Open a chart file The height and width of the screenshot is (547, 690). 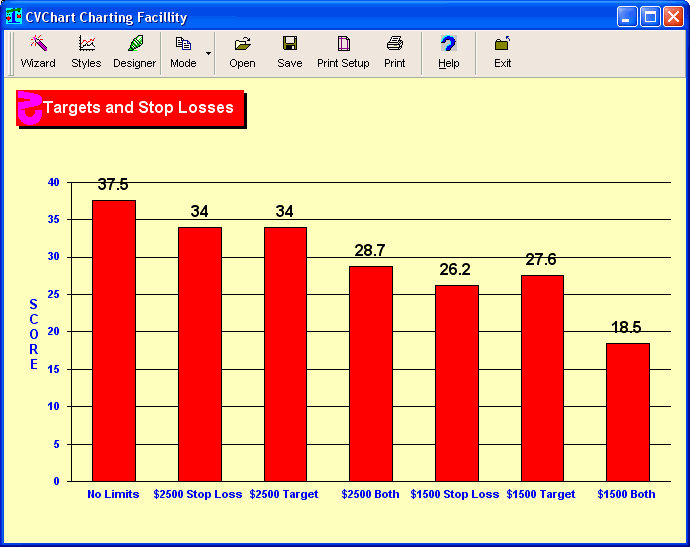tap(242, 52)
